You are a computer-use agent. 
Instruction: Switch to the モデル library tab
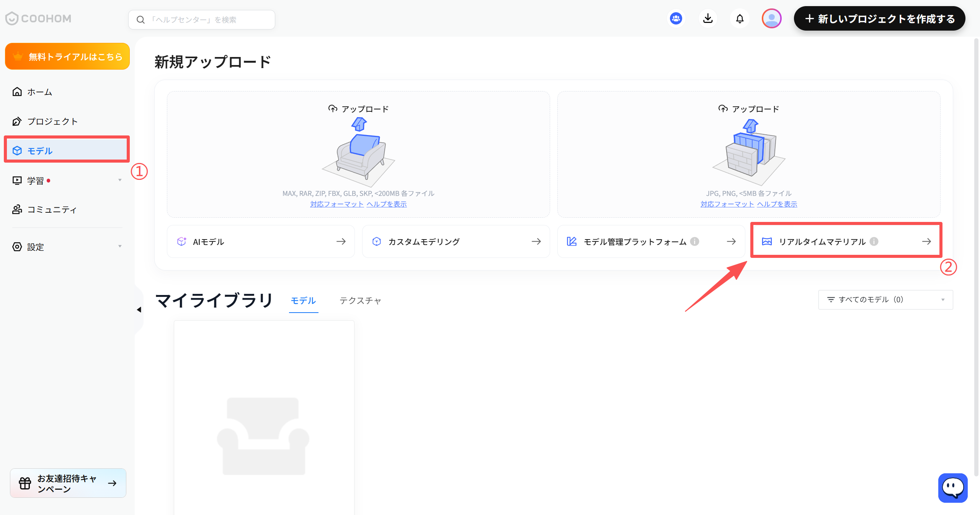pos(303,301)
